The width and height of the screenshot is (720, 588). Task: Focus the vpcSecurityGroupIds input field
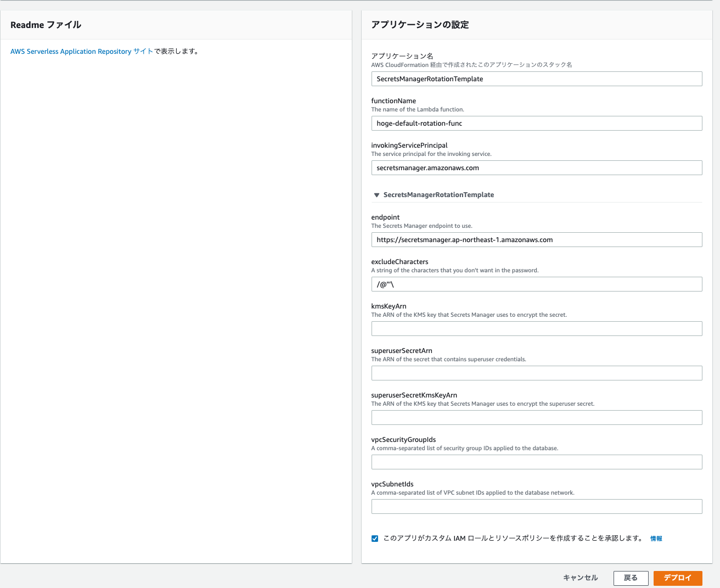click(x=537, y=462)
